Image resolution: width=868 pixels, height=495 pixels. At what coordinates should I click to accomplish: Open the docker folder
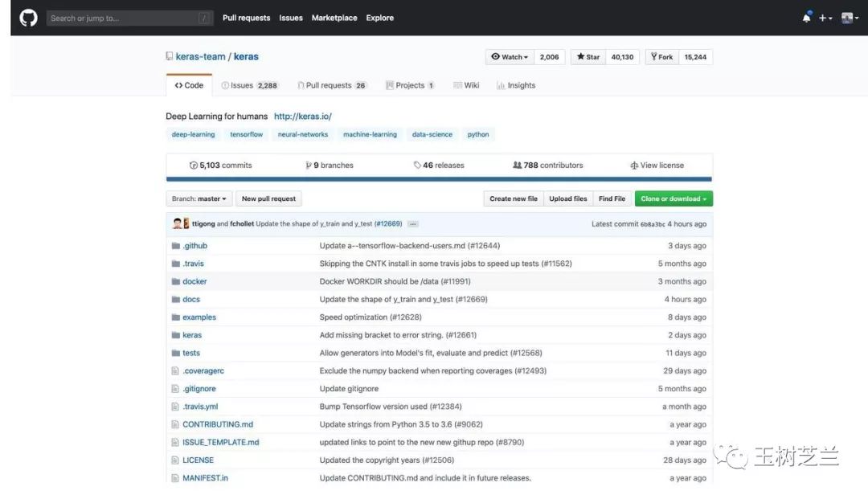[194, 281]
